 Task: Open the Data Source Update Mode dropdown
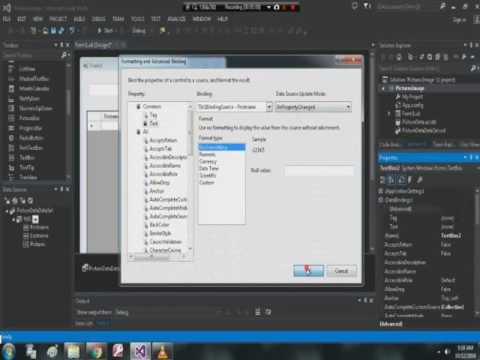click(348, 107)
